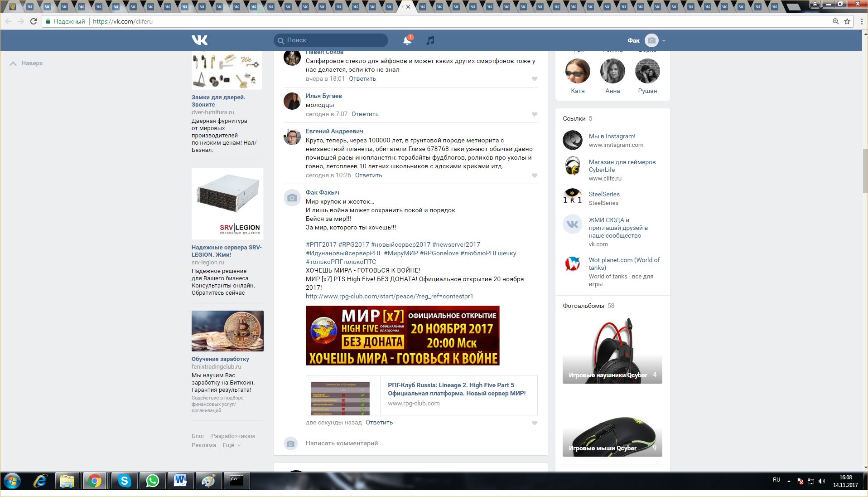Open VK invite friends link icon
This screenshot has width=868, height=497.
point(572,224)
